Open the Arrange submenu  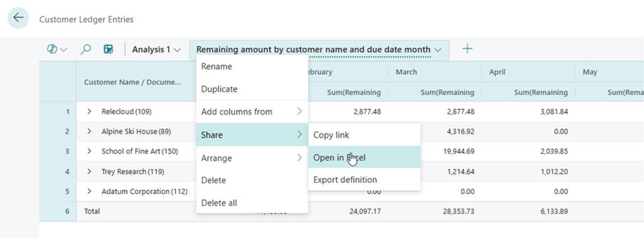pyautogui.click(x=252, y=158)
